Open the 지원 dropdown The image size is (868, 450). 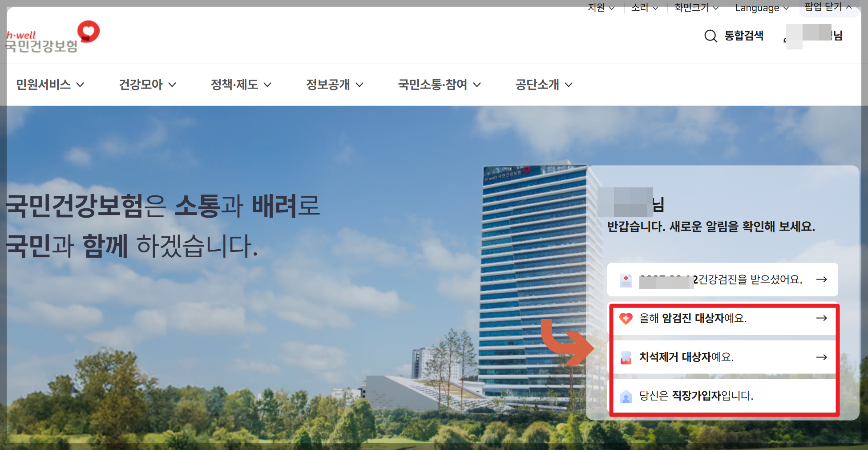pos(601,8)
